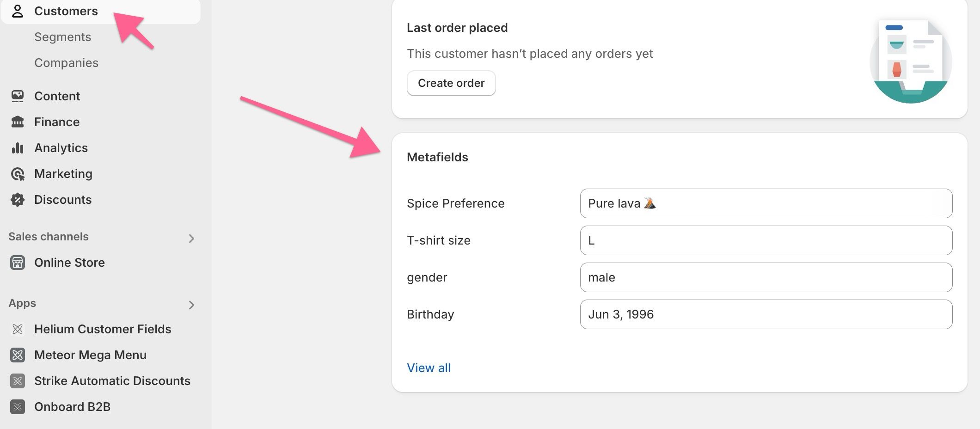The width and height of the screenshot is (980, 429).
Task: Open the Companies submenu item
Action: pyautogui.click(x=67, y=63)
